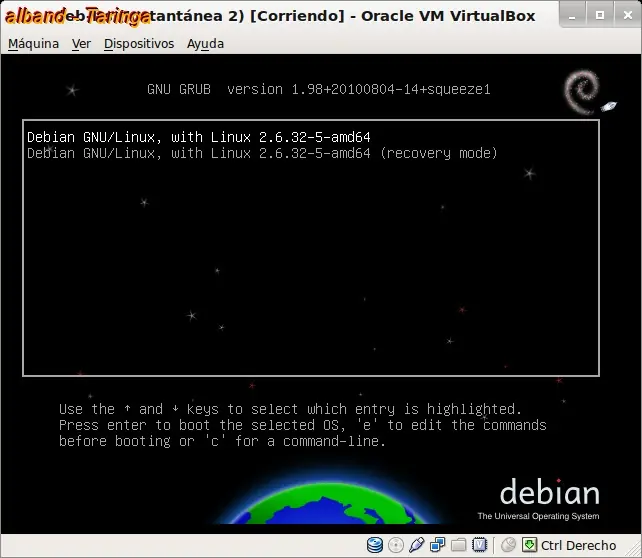
Task: Open the Dispositivos menu
Action: (139, 44)
